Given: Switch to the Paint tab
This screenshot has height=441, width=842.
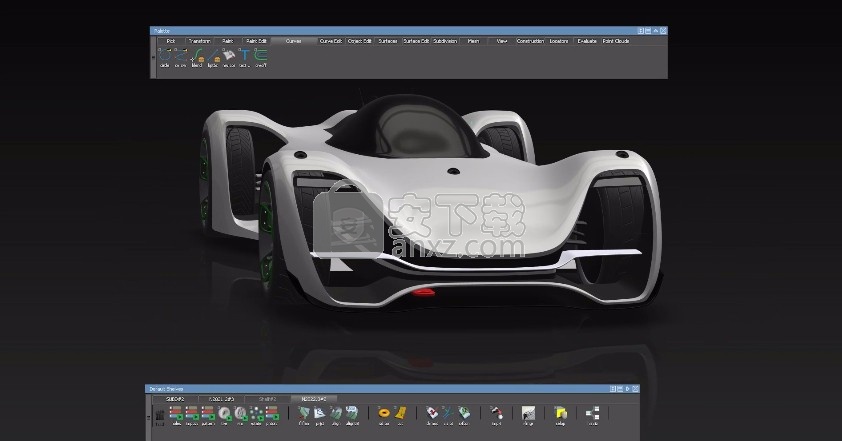Looking at the screenshot, I should [x=228, y=41].
